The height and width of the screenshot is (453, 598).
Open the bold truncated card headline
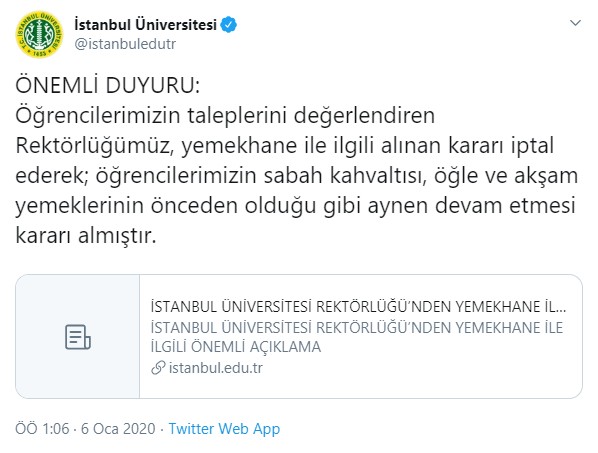coord(358,307)
